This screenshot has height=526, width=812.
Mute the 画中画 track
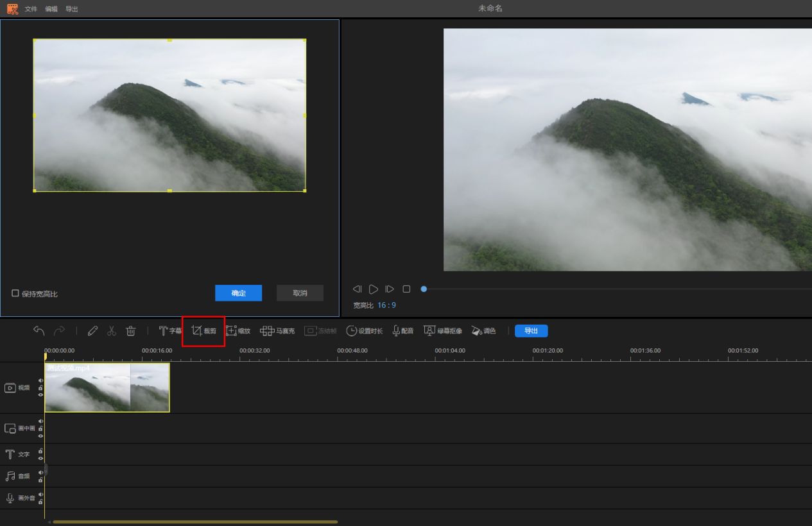[40, 421]
